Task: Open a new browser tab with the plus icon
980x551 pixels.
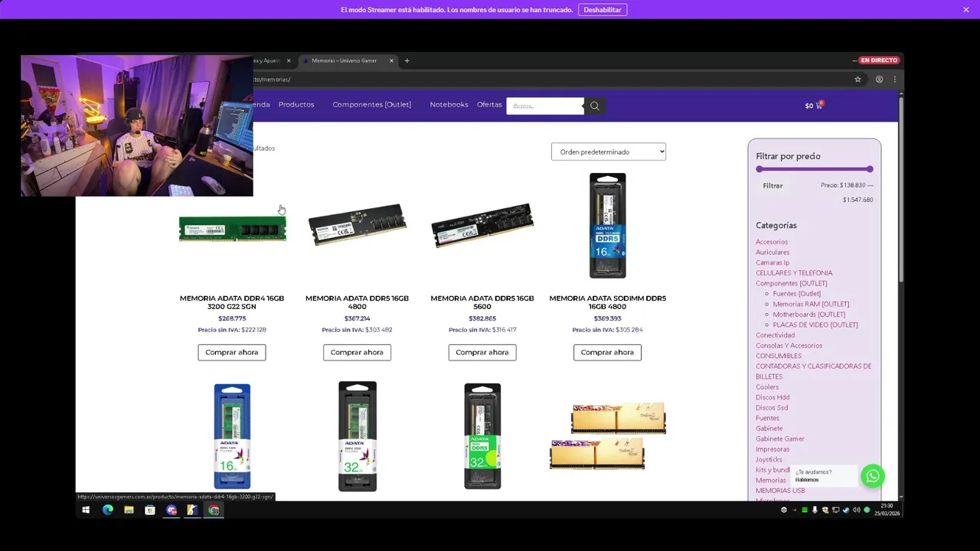Action: (407, 60)
